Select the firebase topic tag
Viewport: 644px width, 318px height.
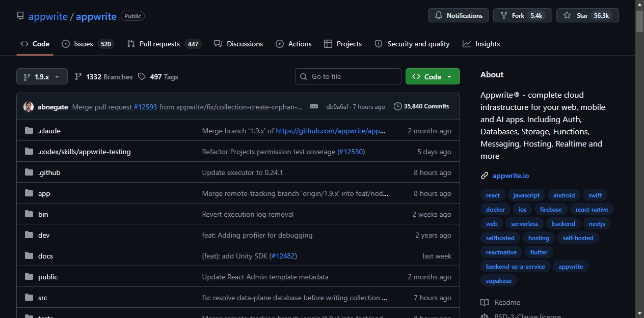[551, 210]
